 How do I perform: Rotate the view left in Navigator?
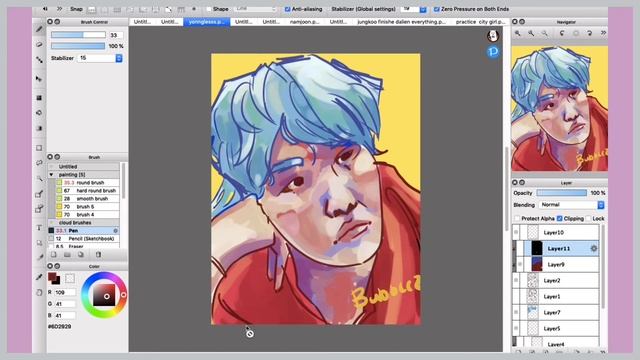[562, 33]
